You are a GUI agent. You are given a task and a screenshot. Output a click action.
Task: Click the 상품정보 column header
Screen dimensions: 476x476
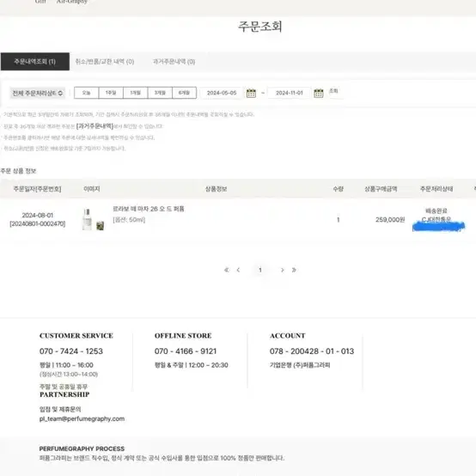click(x=217, y=189)
